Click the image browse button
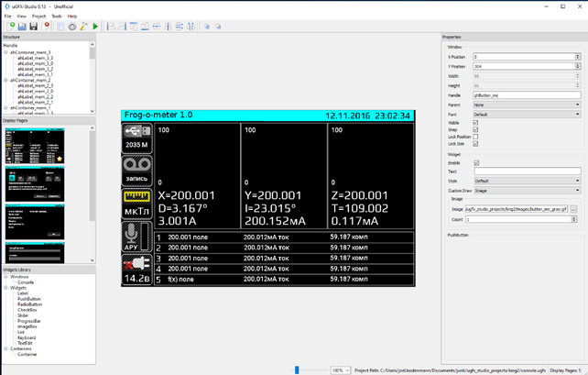588x375 pixels. [574, 209]
